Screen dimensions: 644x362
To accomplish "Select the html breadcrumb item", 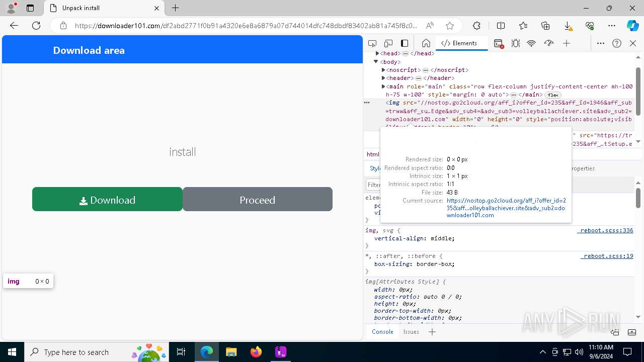I will pos(373,154).
